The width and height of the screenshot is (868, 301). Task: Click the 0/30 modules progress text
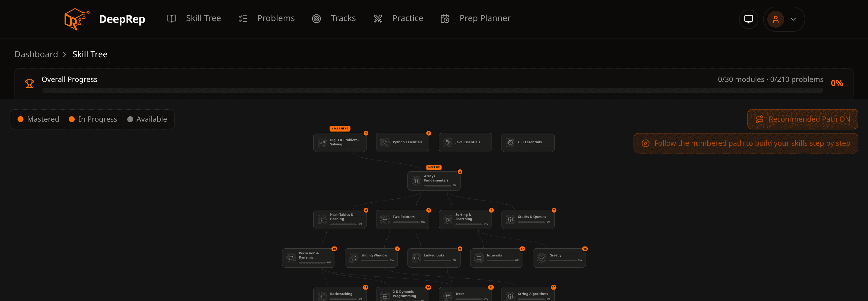coord(741,79)
